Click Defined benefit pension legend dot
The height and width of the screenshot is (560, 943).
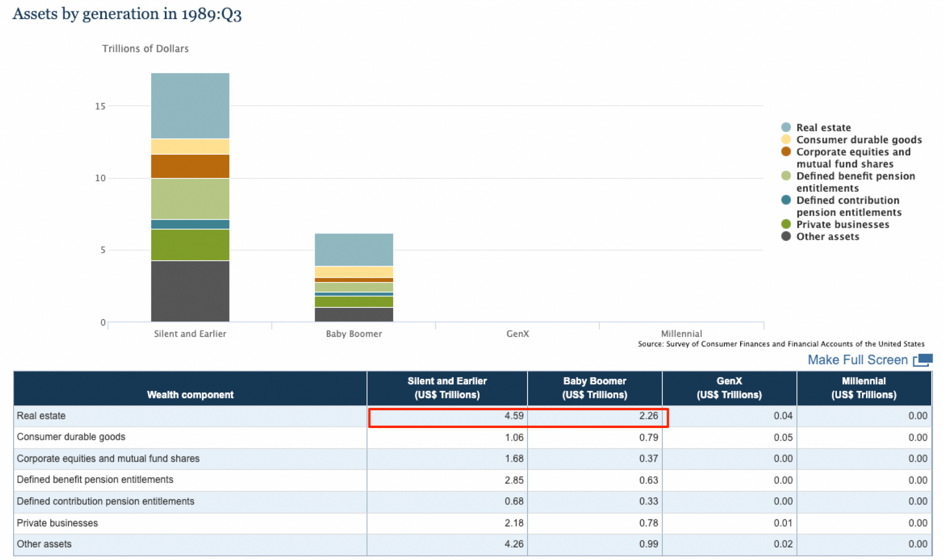click(x=786, y=176)
